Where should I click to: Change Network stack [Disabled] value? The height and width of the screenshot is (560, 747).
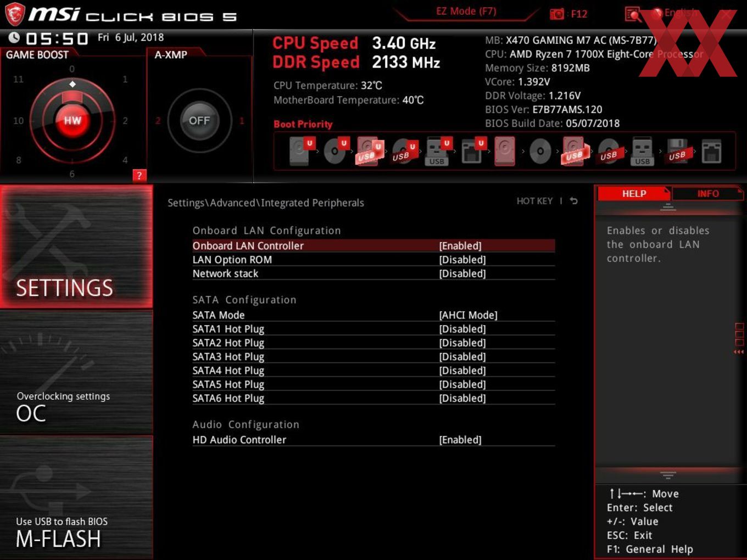[462, 273]
